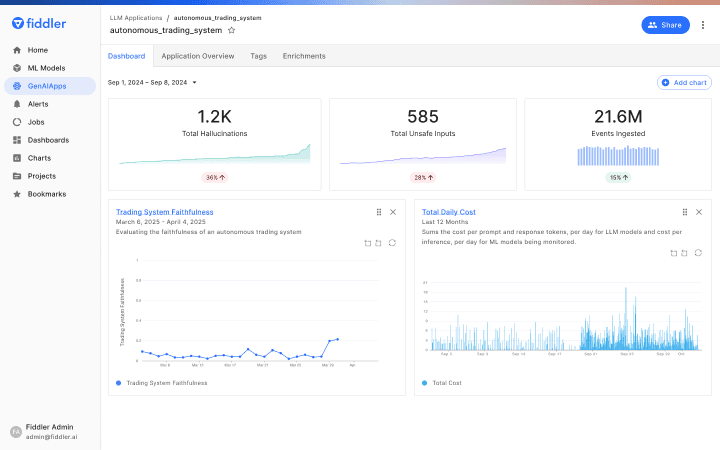Click autonomous_trading_system breadcrumb
720x450 pixels.
tap(218, 18)
